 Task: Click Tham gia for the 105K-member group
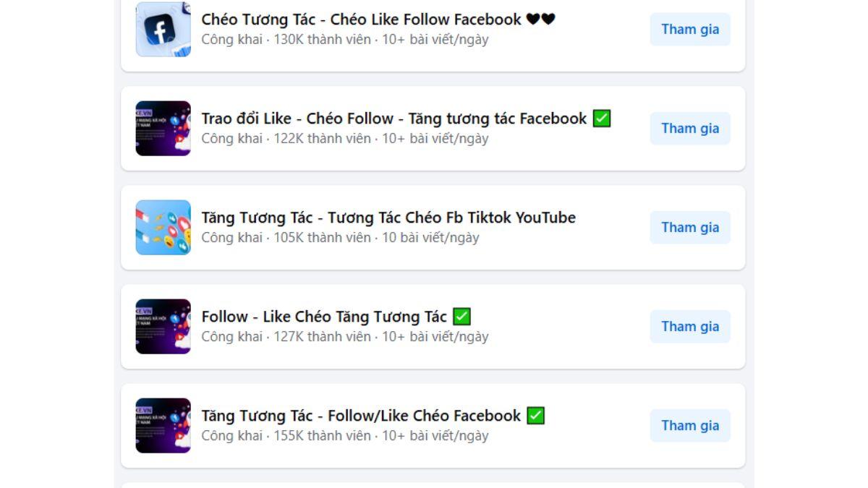(x=690, y=227)
